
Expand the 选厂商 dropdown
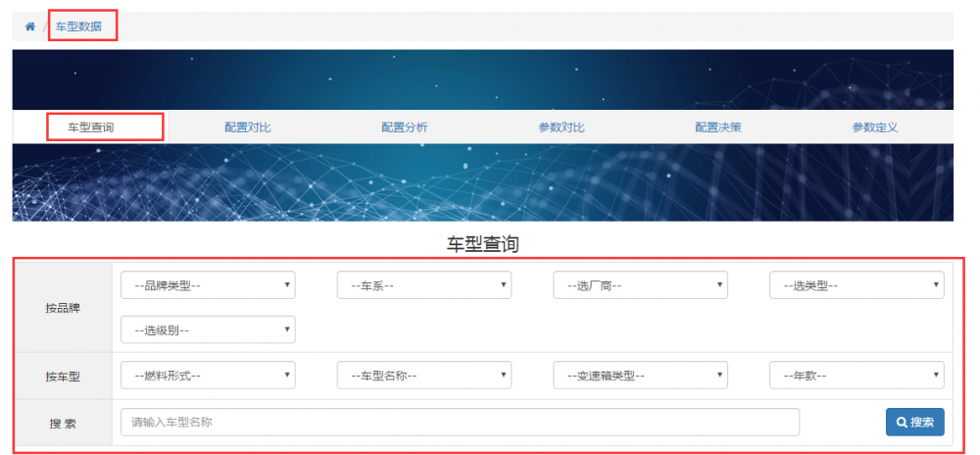click(640, 285)
